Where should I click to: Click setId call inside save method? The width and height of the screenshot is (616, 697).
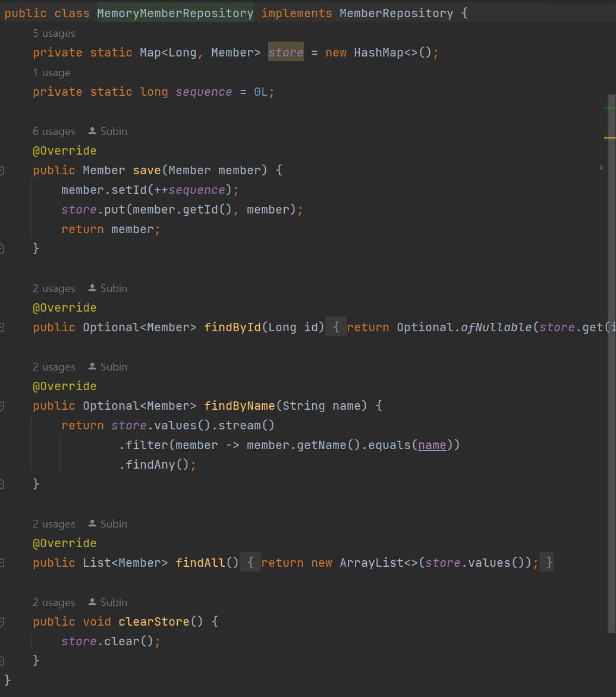point(129,190)
